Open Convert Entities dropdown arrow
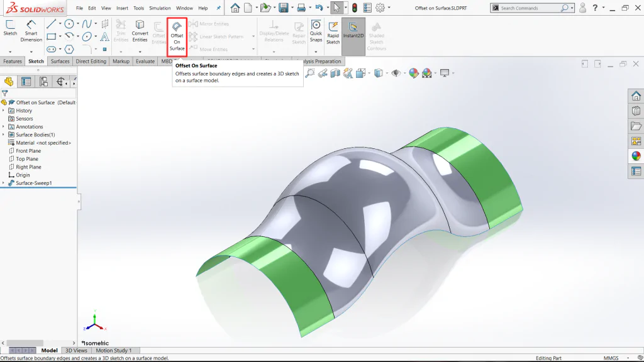 coord(140,52)
